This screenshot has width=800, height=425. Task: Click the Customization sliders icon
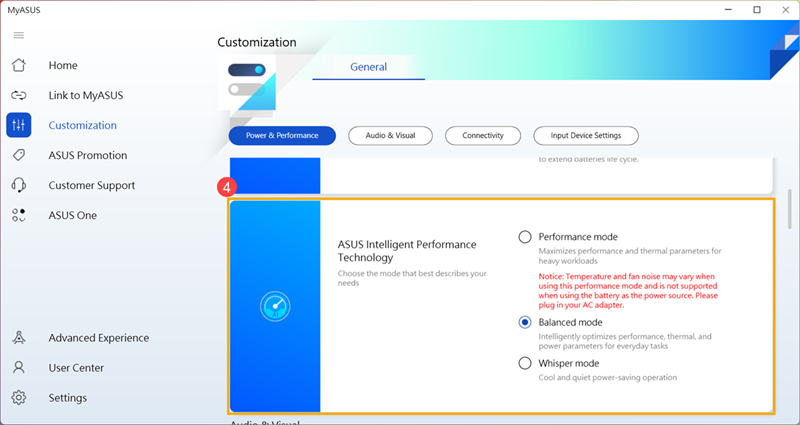point(19,126)
